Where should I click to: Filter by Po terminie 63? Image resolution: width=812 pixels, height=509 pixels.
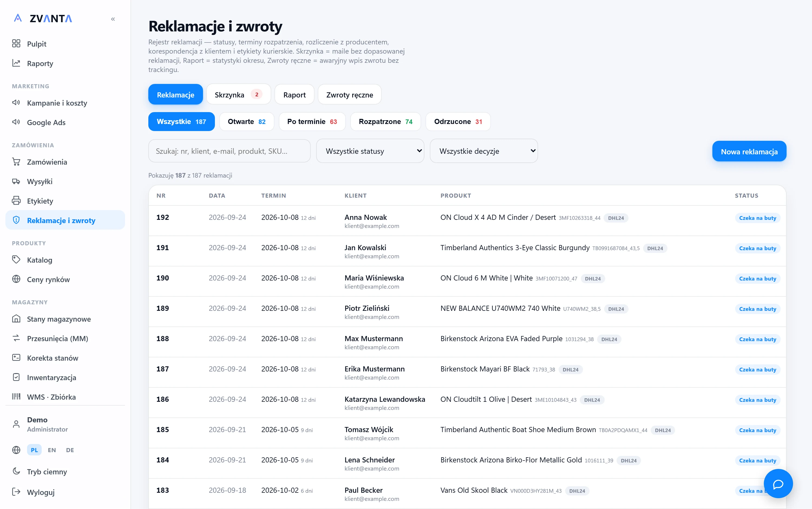[312, 122]
